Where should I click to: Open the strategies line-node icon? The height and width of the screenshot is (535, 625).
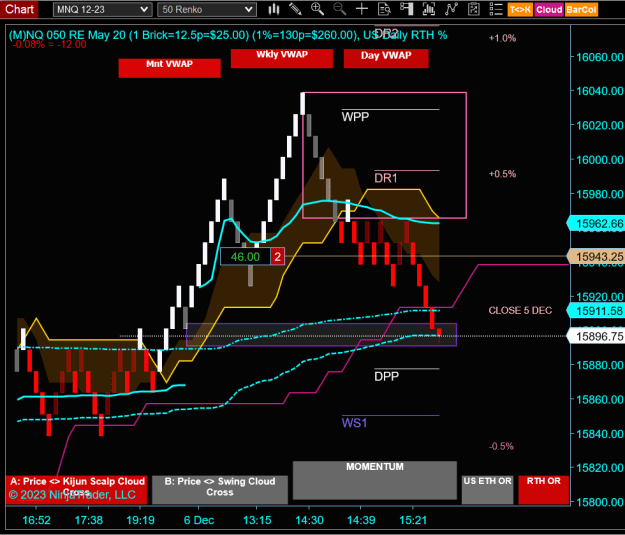coord(451,9)
